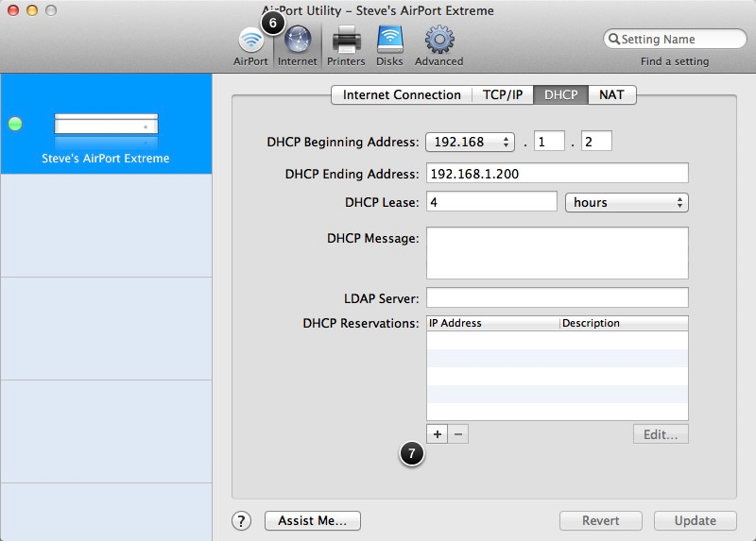
Task: Select the Internet toolbar icon
Action: pos(297,46)
